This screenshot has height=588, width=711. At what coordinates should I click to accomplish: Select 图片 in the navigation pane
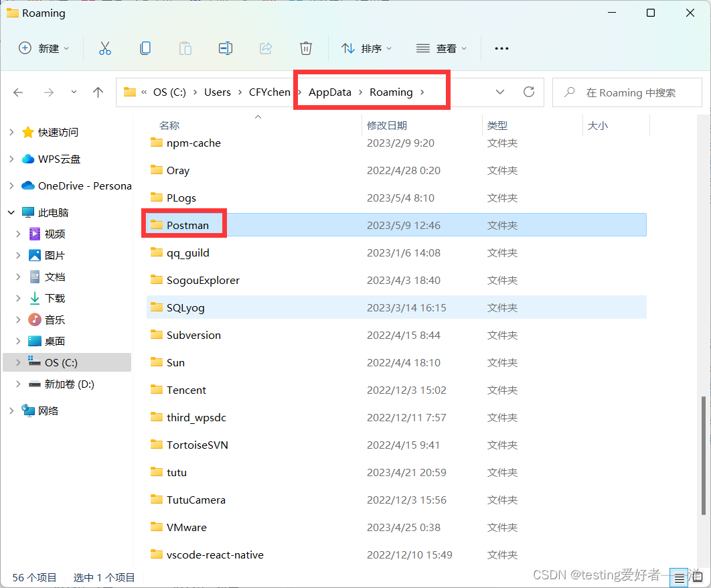[55, 255]
